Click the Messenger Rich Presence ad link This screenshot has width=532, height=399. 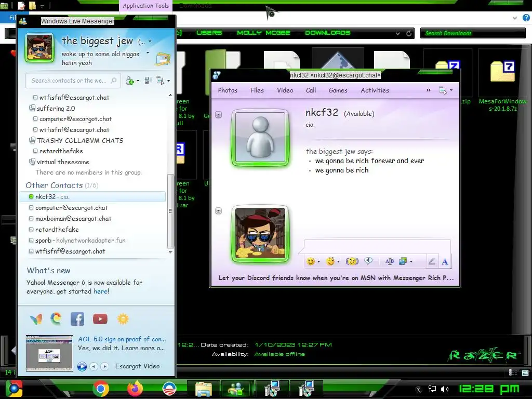click(336, 278)
